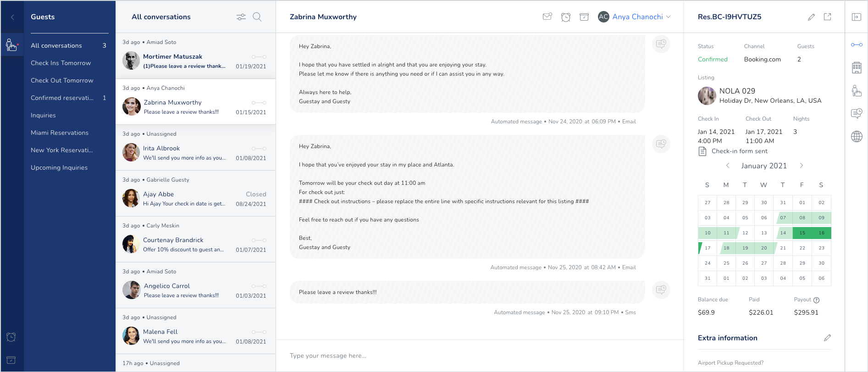Open the building listing icon in right sidebar
This screenshot has width=868, height=372.
pyautogui.click(x=856, y=68)
